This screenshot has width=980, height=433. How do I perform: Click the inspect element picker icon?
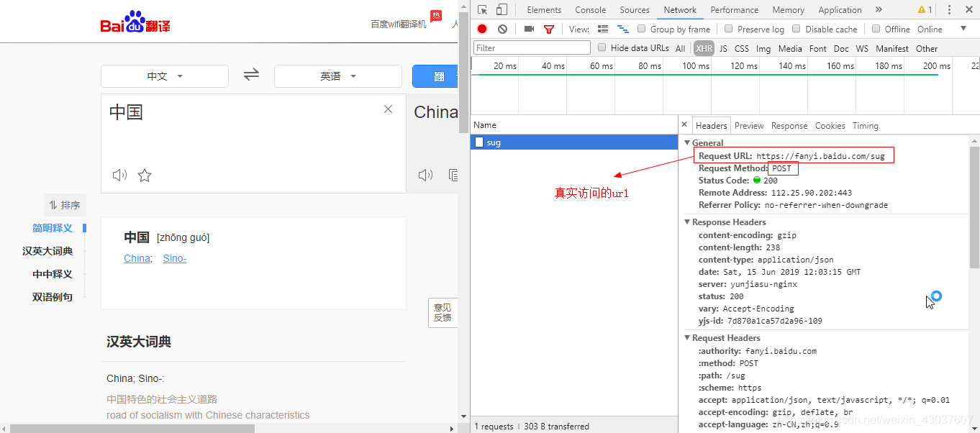point(483,10)
